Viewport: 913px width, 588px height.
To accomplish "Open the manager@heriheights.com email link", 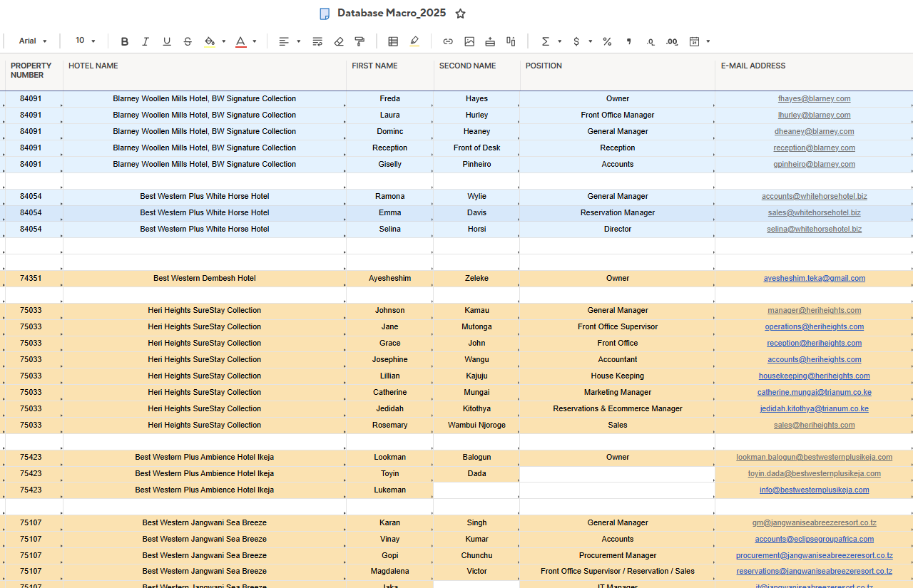I will pos(814,311).
